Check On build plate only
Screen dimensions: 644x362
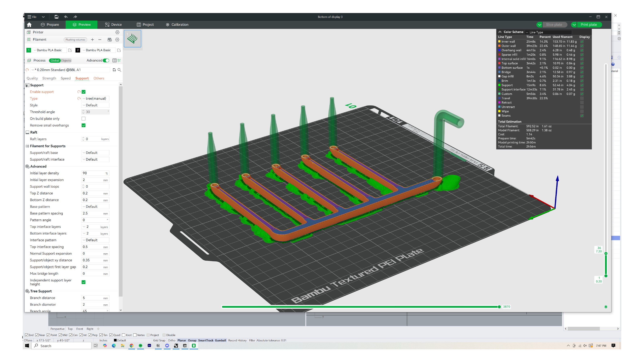pyautogui.click(x=84, y=119)
